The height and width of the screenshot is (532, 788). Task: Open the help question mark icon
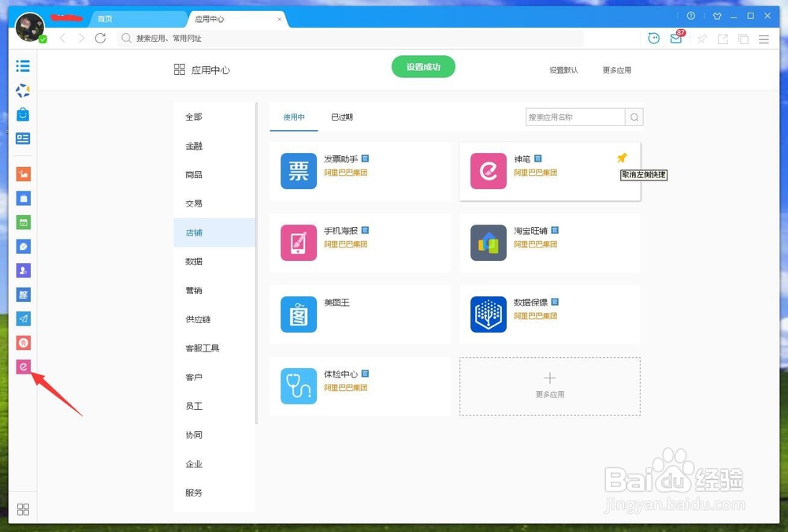(x=691, y=16)
